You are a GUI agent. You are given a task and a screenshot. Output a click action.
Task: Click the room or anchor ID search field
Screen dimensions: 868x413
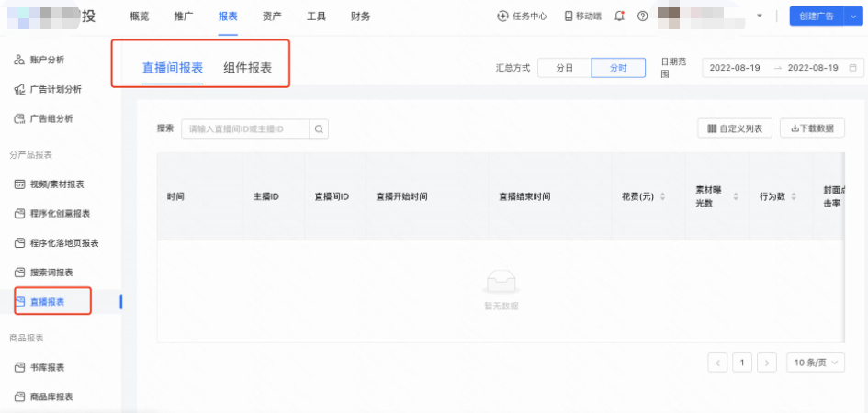tap(245, 128)
